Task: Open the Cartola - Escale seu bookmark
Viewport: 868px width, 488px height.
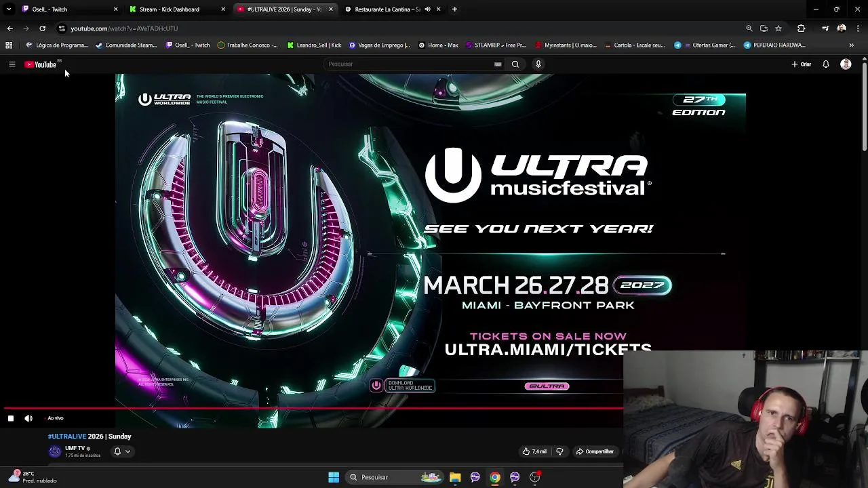Action: (x=635, y=45)
